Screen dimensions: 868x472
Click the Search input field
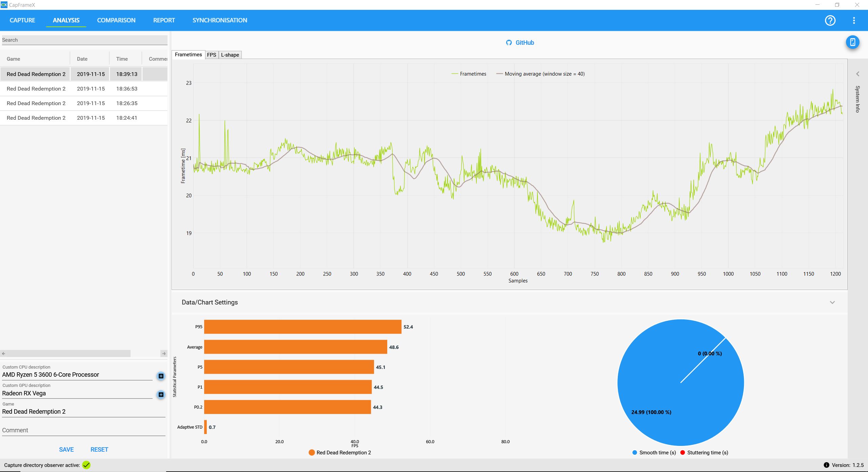click(x=84, y=40)
